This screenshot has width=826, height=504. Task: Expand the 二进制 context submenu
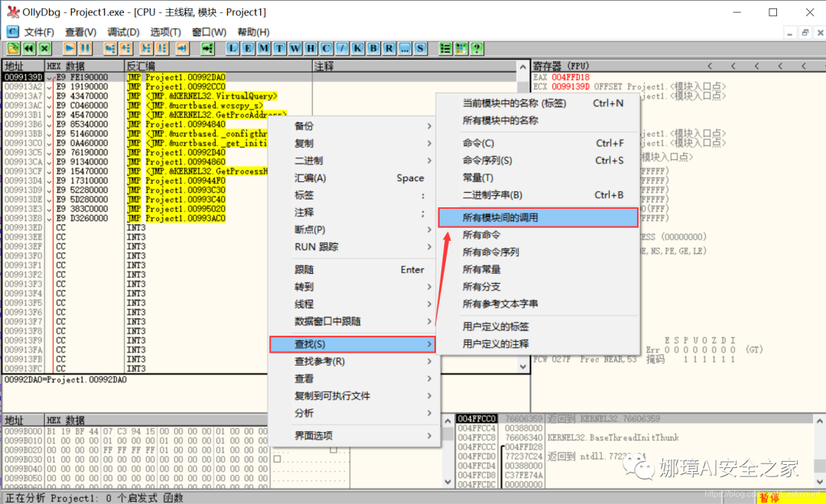pyautogui.click(x=354, y=161)
